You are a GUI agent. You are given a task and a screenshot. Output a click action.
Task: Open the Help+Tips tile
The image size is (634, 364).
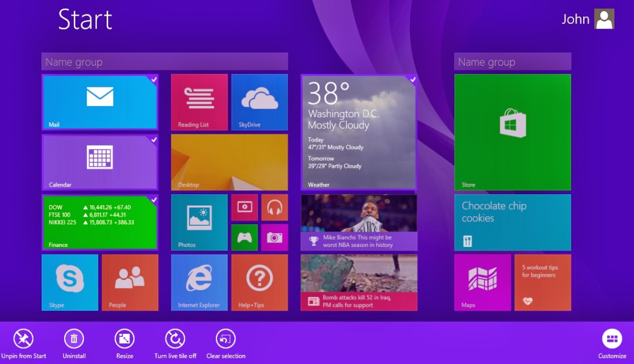[x=259, y=282]
